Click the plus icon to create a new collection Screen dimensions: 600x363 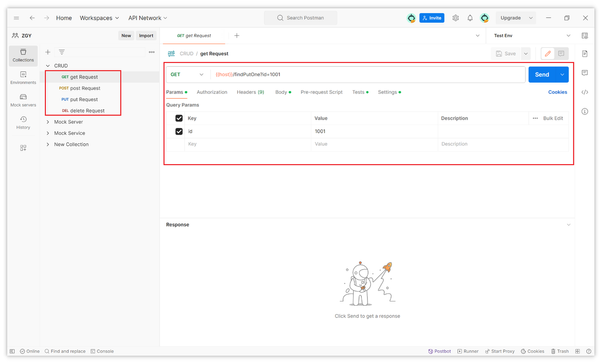[x=48, y=52]
